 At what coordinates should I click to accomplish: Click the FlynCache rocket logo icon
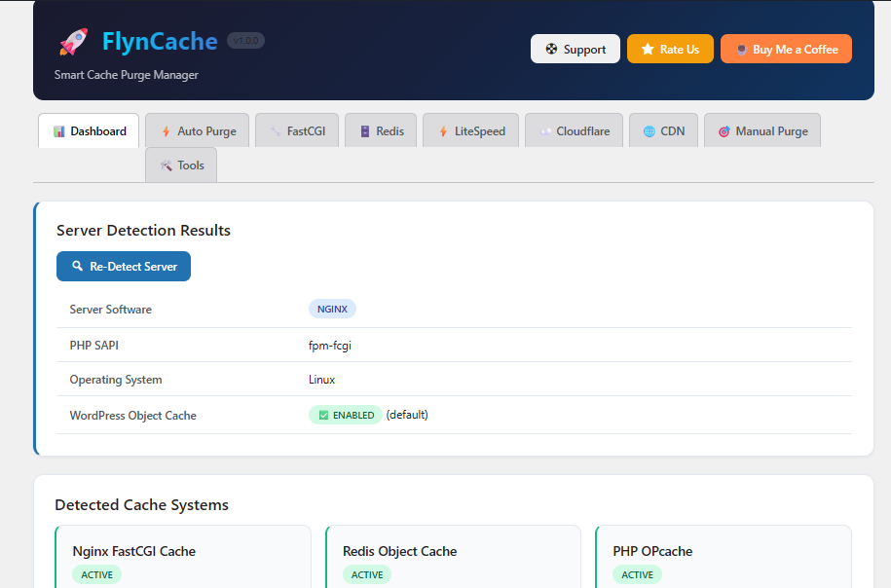(74, 42)
